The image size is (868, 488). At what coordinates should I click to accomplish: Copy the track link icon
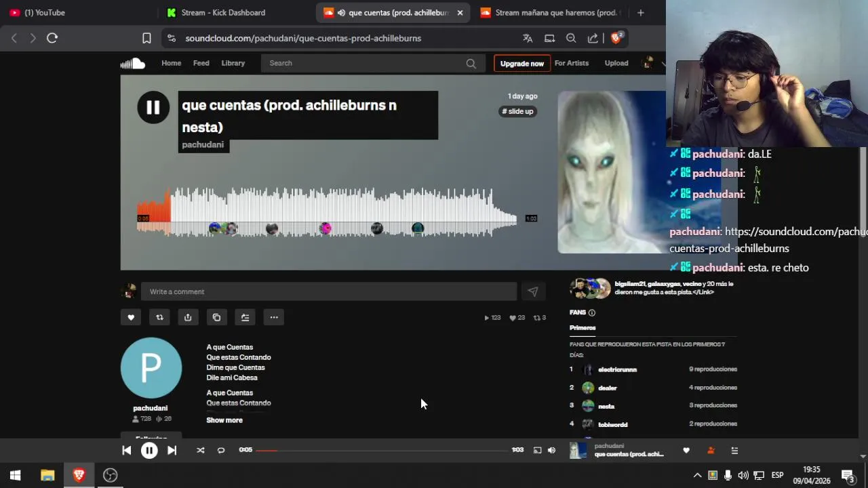(x=216, y=317)
